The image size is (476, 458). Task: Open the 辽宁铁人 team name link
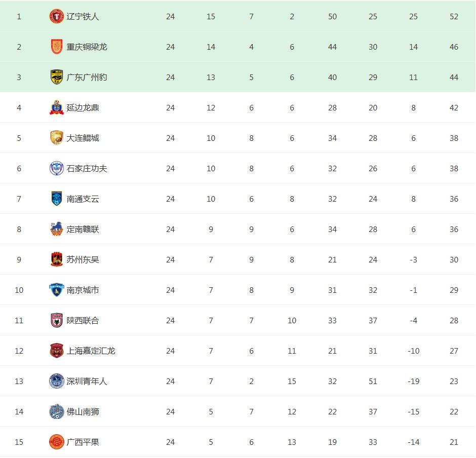[83, 17]
